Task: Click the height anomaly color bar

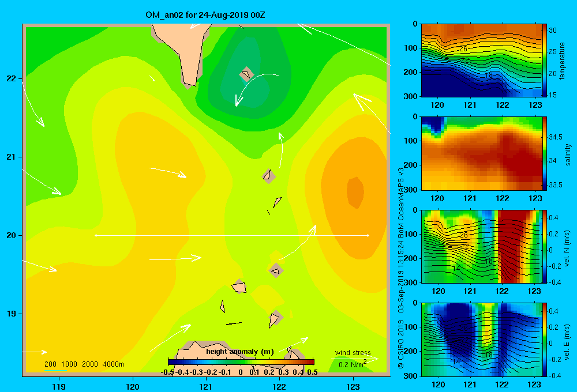Action: point(241,362)
